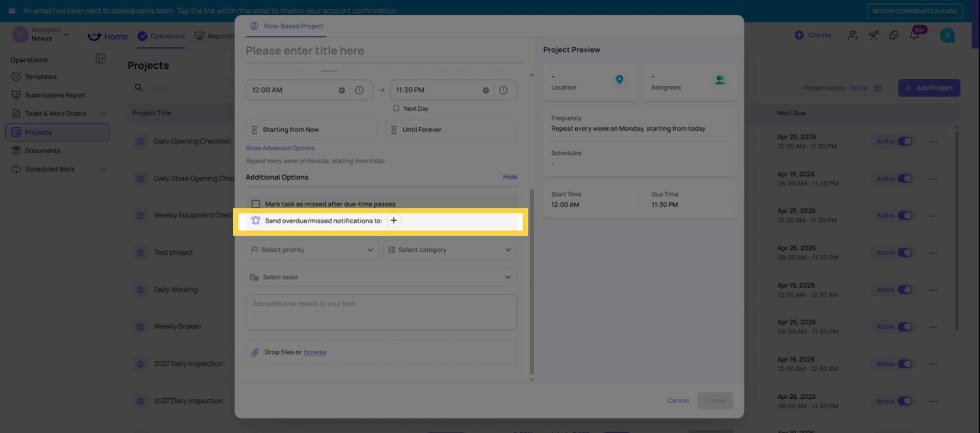The image size is (980, 433).
Task: Enable the Next Day checkbox
Action: tap(396, 108)
